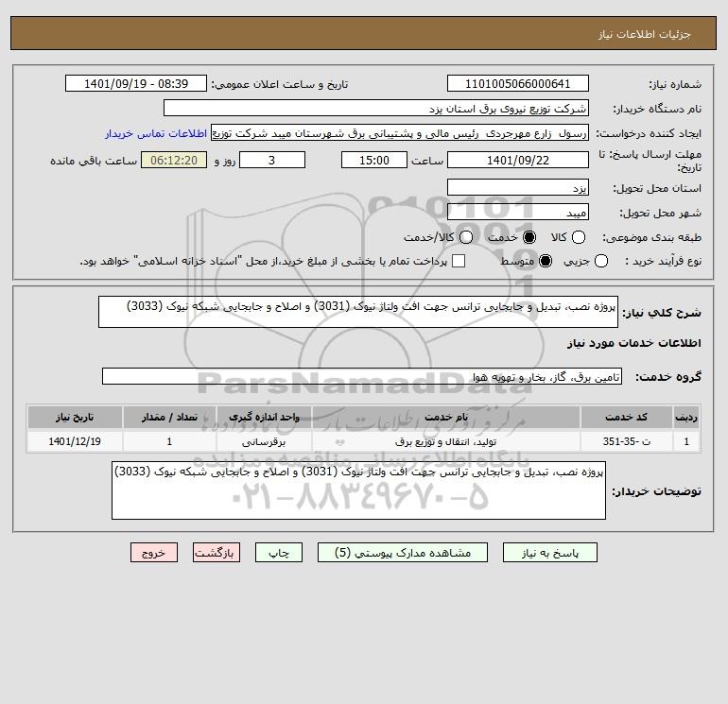The image size is (728, 704).
Task: Click the تولید، انتقال و توزیع برق cell
Action: coord(445,441)
